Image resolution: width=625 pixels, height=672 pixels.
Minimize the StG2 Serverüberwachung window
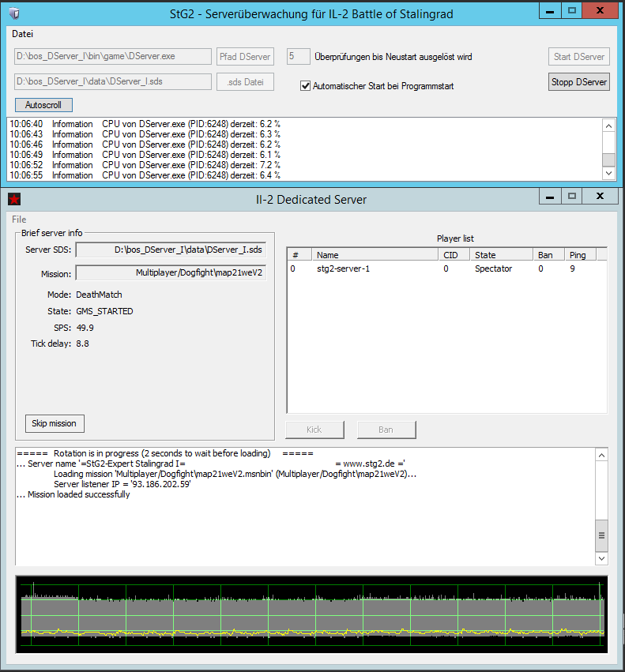coord(550,11)
